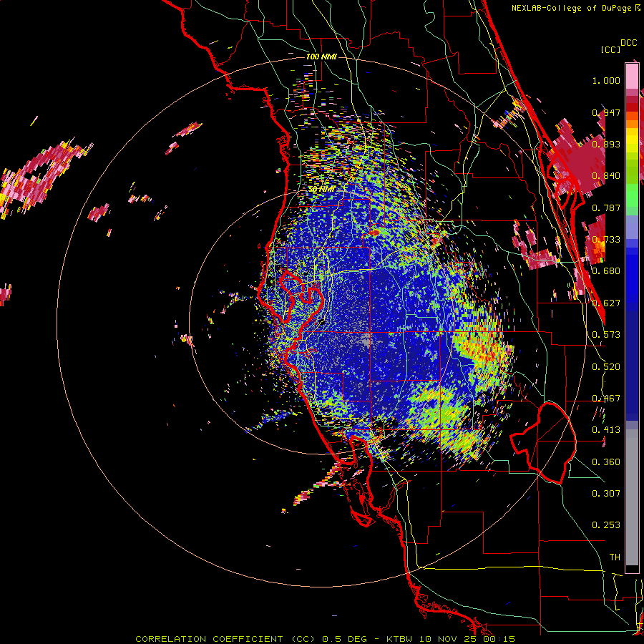The height and width of the screenshot is (644, 644).
Task: Pick the gray segment of color bar
Action: [x=632, y=497]
